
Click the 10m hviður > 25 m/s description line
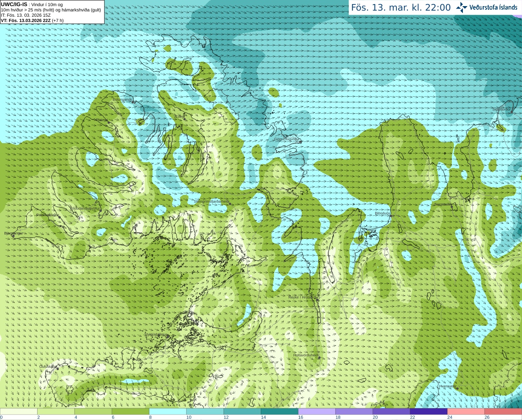51,10
